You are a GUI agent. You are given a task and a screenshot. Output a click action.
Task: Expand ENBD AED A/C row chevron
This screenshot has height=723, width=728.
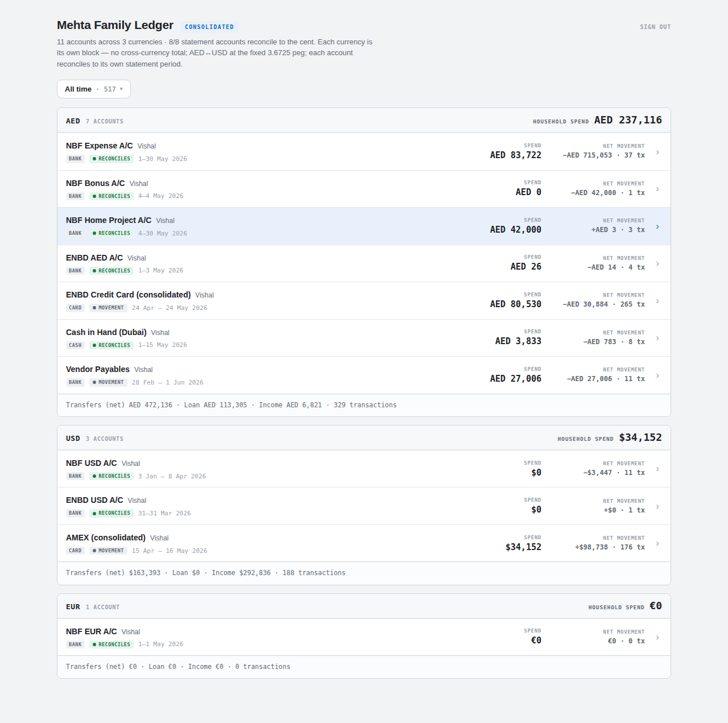point(657,263)
